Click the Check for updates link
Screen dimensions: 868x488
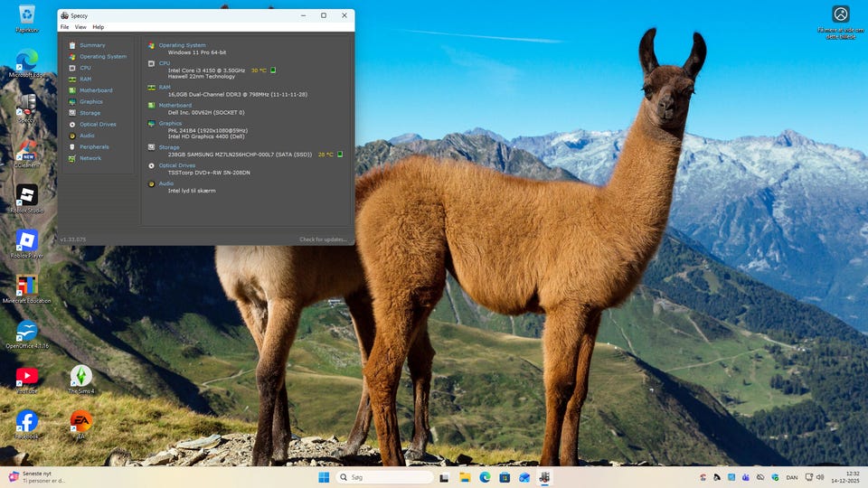pyautogui.click(x=323, y=239)
